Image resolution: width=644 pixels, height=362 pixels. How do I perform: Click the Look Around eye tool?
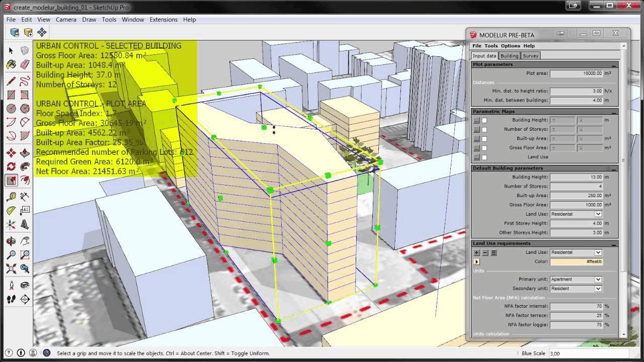click(25, 286)
